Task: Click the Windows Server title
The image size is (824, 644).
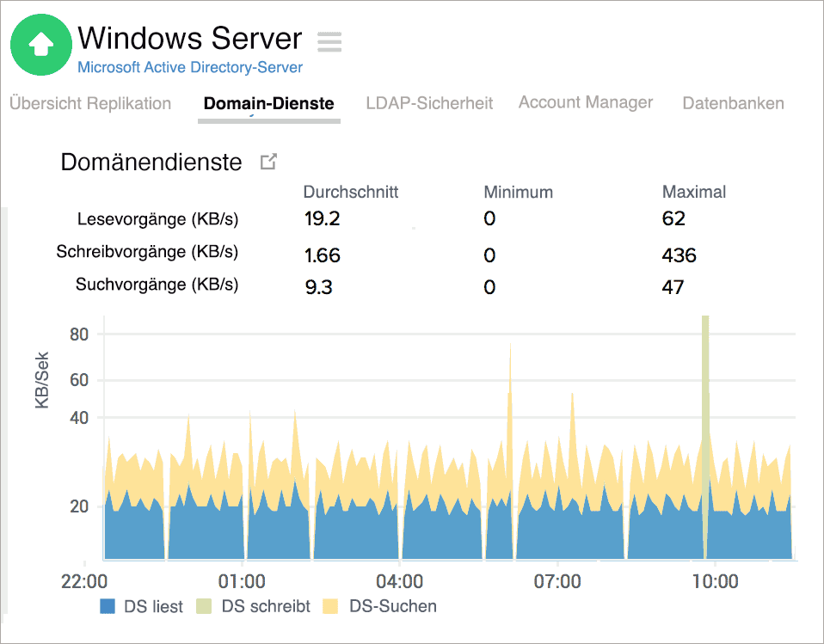Action: click(x=189, y=39)
